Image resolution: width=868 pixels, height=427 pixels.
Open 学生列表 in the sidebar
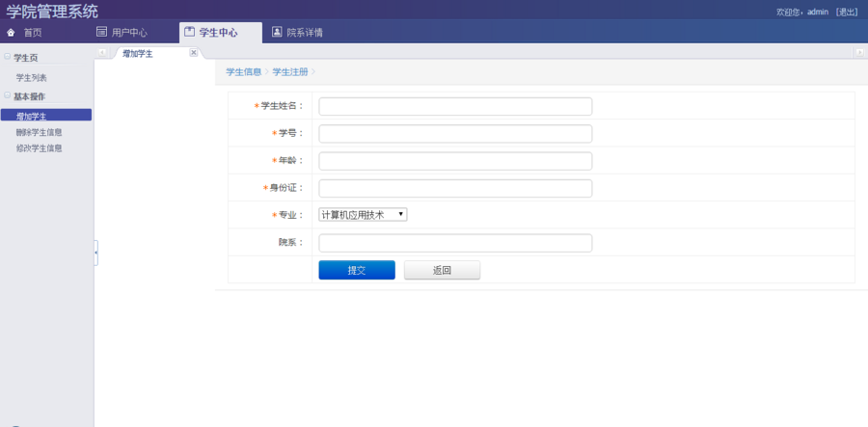point(32,78)
